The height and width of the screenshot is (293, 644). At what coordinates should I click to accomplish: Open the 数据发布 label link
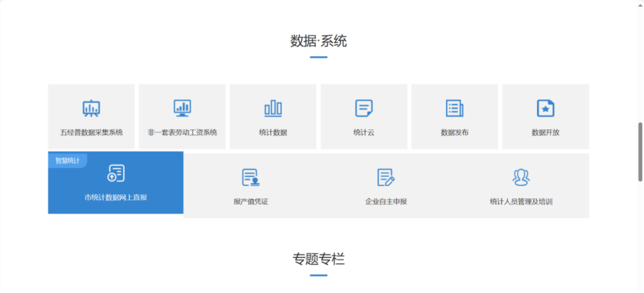(x=455, y=133)
